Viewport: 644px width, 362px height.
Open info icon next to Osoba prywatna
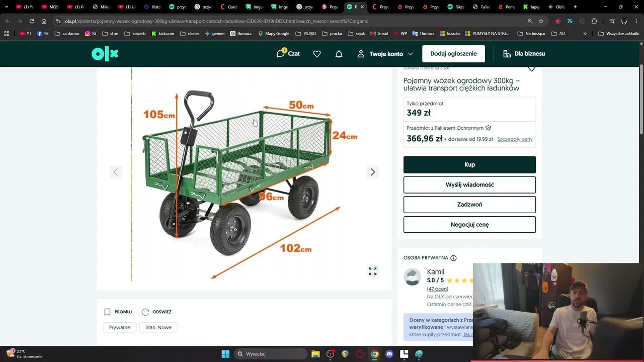click(x=453, y=258)
